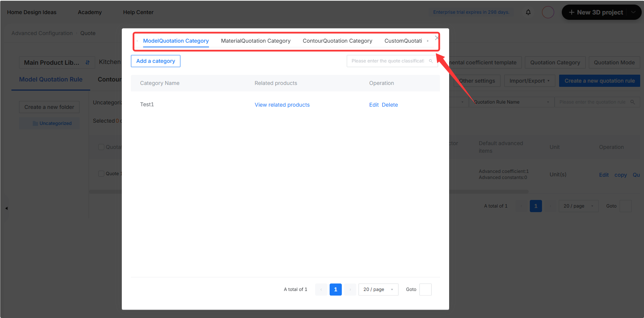The height and width of the screenshot is (318, 644).
Task: Select page 1 in the dialog pagination
Action: pyautogui.click(x=336, y=289)
